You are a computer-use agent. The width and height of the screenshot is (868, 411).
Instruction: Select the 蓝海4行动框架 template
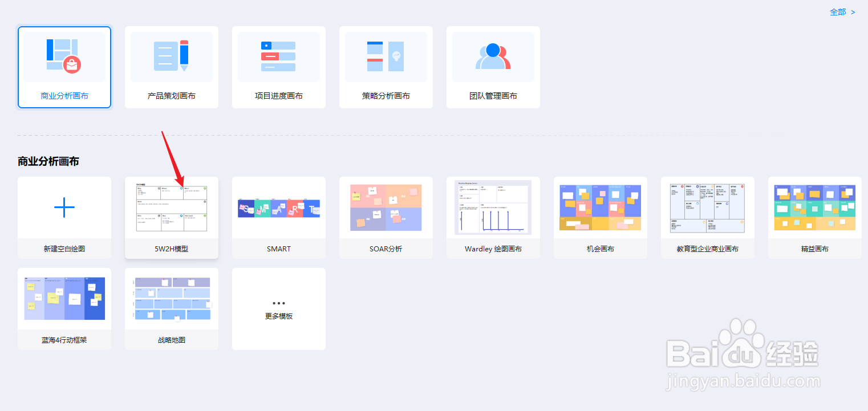click(64, 298)
